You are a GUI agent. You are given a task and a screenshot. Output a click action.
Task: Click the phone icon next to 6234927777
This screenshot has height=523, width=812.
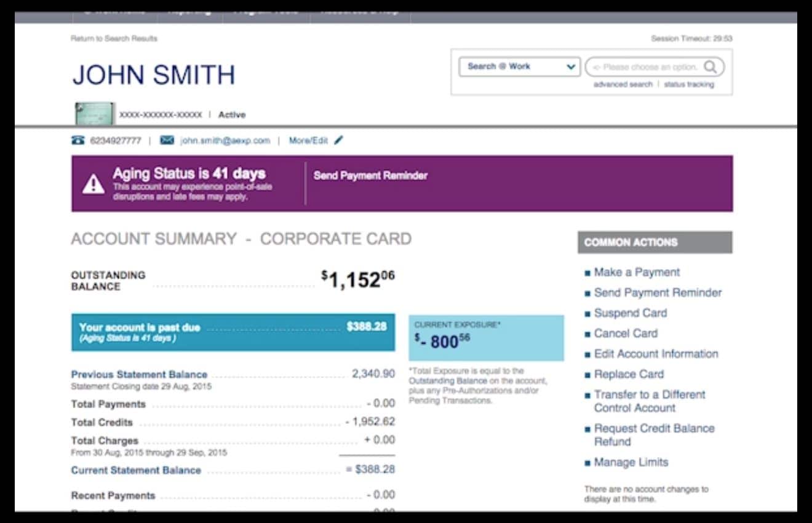click(78, 140)
